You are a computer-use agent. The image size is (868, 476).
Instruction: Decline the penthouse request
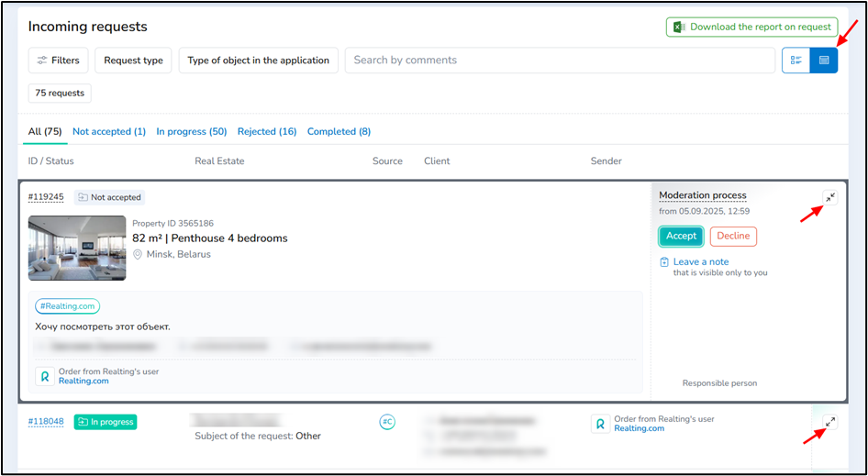point(733,236)
